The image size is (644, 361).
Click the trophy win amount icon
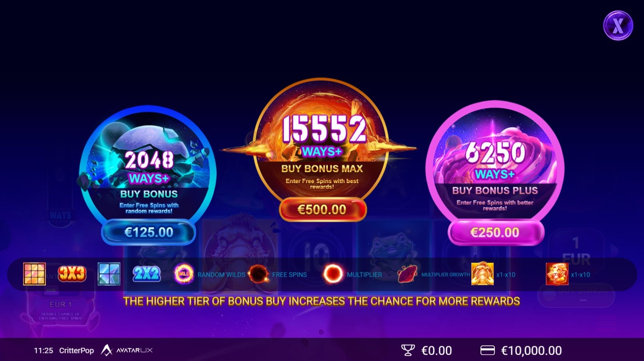pyautogui.click(x=408, y=351)
